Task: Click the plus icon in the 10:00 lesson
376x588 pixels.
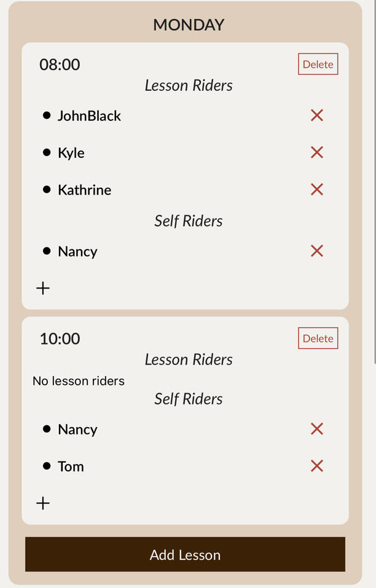Action: click(42, 503)
